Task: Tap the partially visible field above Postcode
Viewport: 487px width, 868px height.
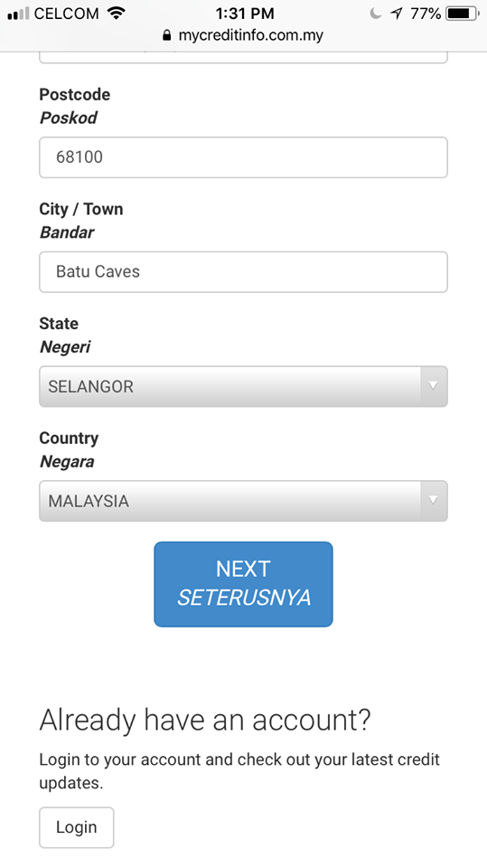Action: [x=243, y=58]
